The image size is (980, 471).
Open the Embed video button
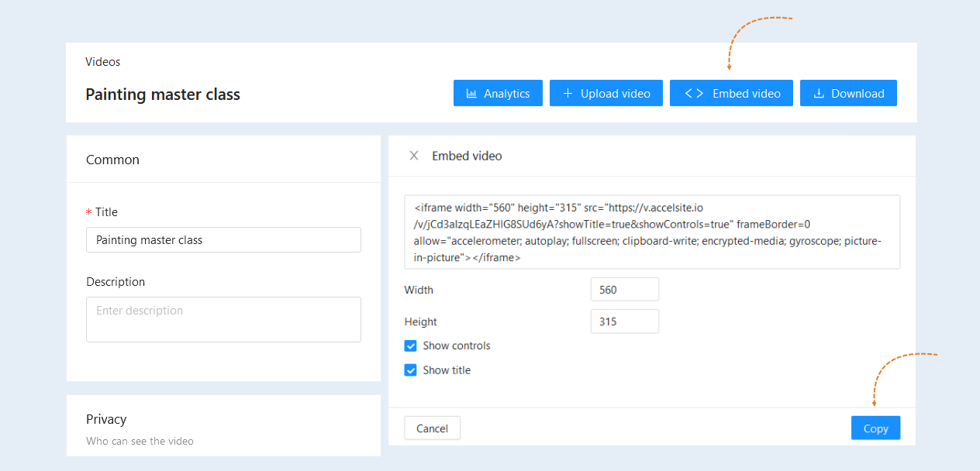coord(731,93)
